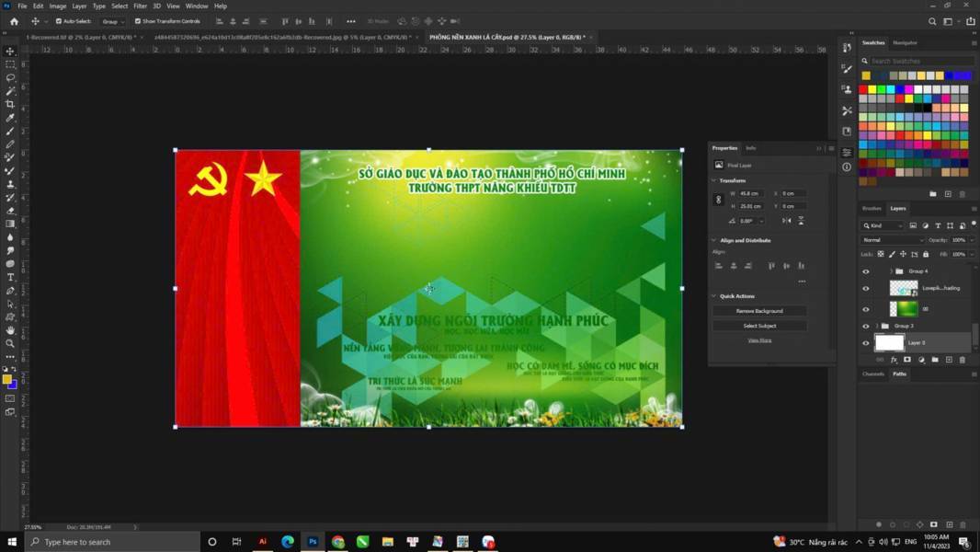The width and height of the screenshot is (980, 552).
Task: Select the Zoom tool
Action: (10, 343)
